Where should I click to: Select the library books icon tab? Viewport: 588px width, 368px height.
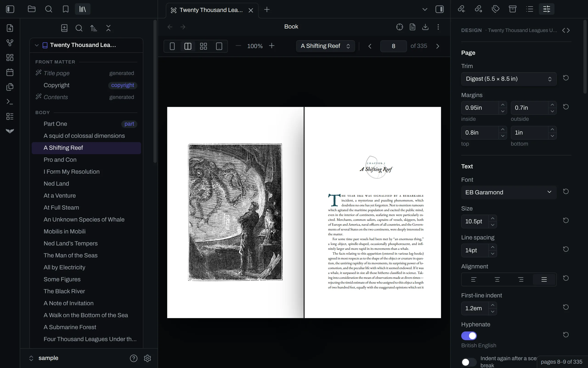tap(83, 9)
